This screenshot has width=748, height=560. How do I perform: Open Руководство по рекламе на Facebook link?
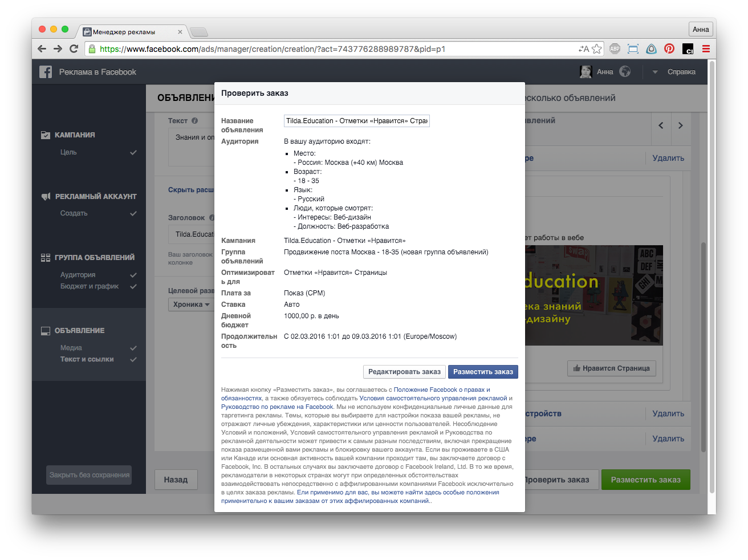coord(277,407)
